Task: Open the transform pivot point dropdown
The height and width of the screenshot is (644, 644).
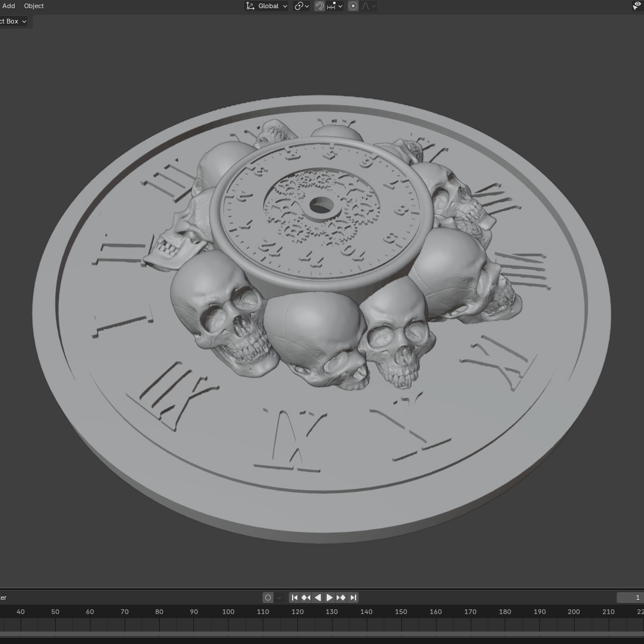Action: [x=301, y=6]
